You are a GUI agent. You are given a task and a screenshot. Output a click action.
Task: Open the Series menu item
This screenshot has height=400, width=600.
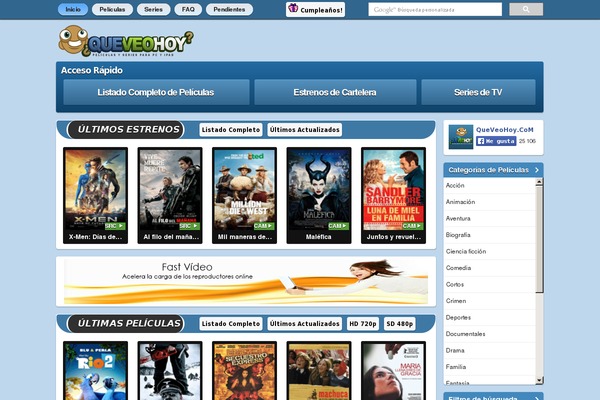point(153,9)
